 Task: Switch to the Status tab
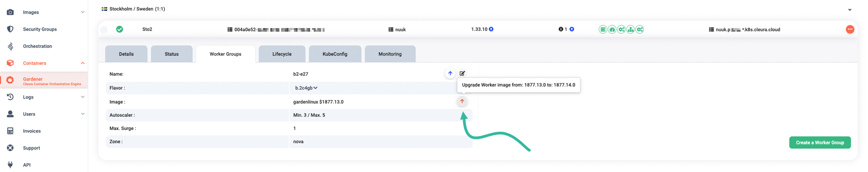172,54
